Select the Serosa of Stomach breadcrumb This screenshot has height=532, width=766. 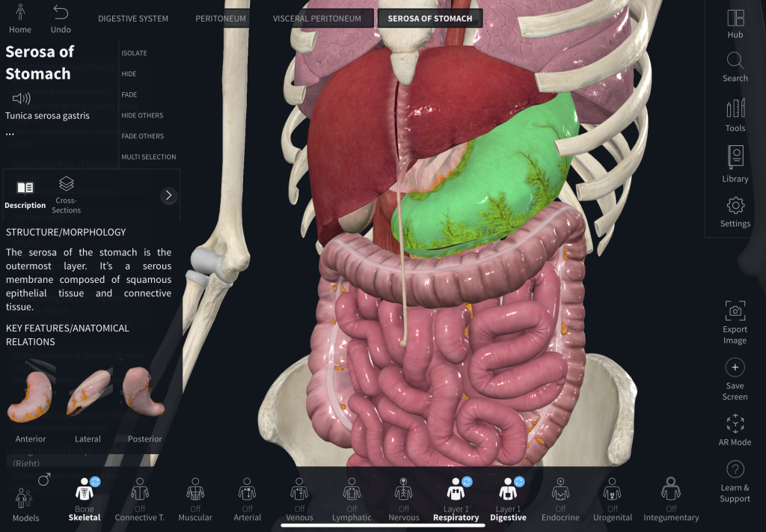[x=430, y=19]
